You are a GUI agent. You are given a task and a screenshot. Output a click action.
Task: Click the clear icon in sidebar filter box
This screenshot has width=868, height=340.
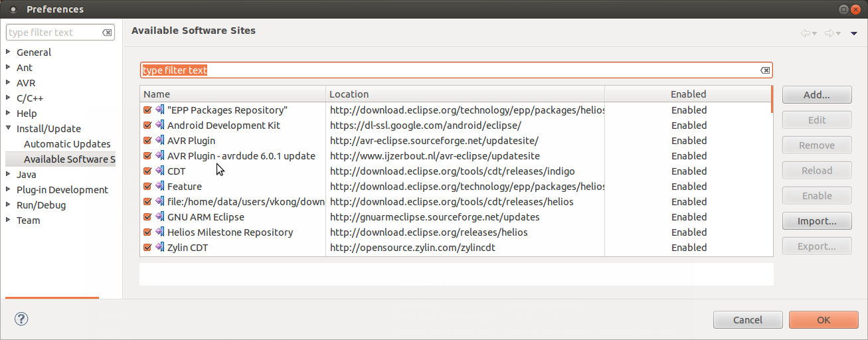coord(107,33)
